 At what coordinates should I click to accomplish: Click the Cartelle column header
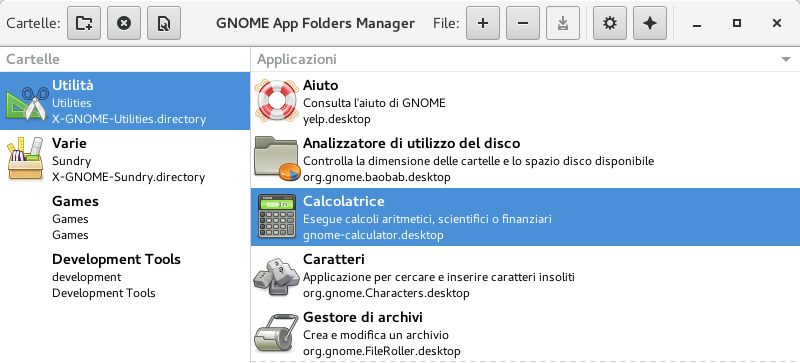tap(125, 59)
